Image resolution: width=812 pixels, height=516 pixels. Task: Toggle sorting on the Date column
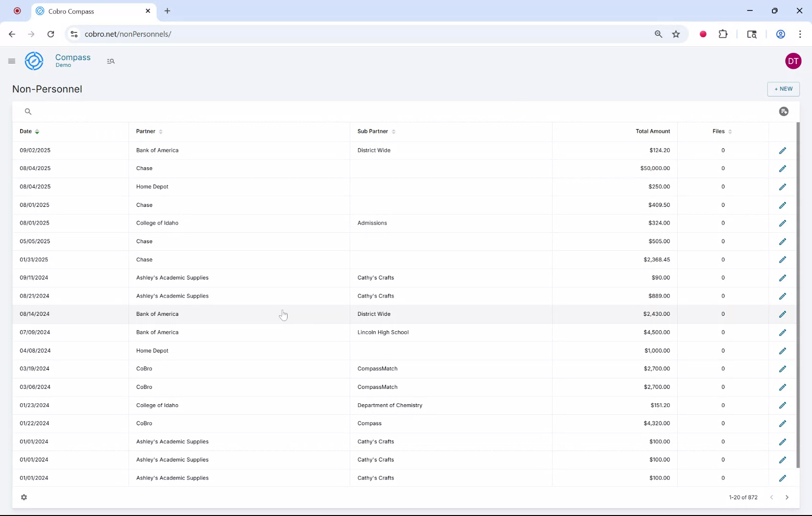click(37, 131)
